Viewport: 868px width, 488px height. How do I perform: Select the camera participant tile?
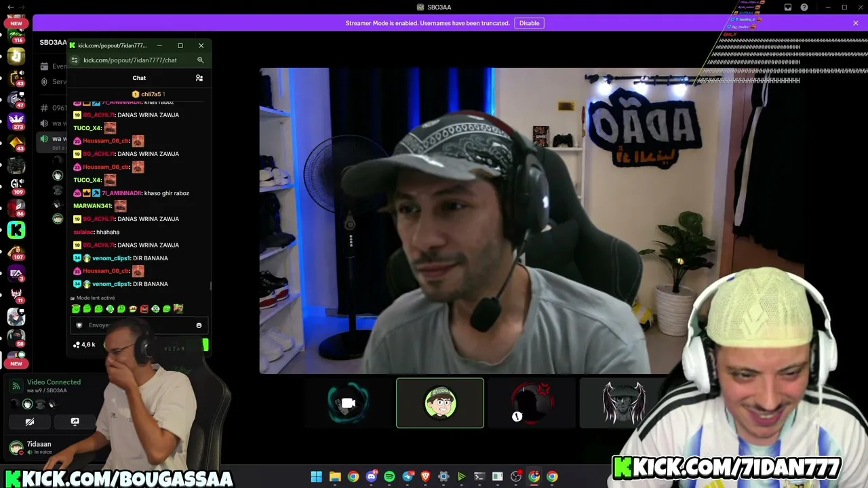[349, 403]
